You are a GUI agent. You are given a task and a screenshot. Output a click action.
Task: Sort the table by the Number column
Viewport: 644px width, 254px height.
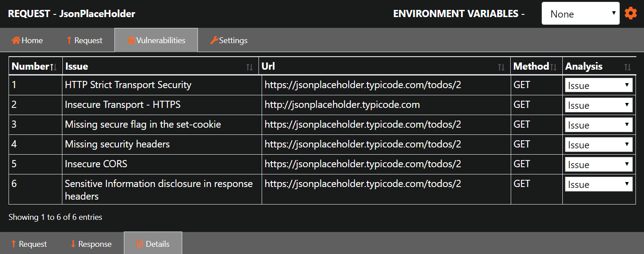pyautogui.click(x=35, y=67)
